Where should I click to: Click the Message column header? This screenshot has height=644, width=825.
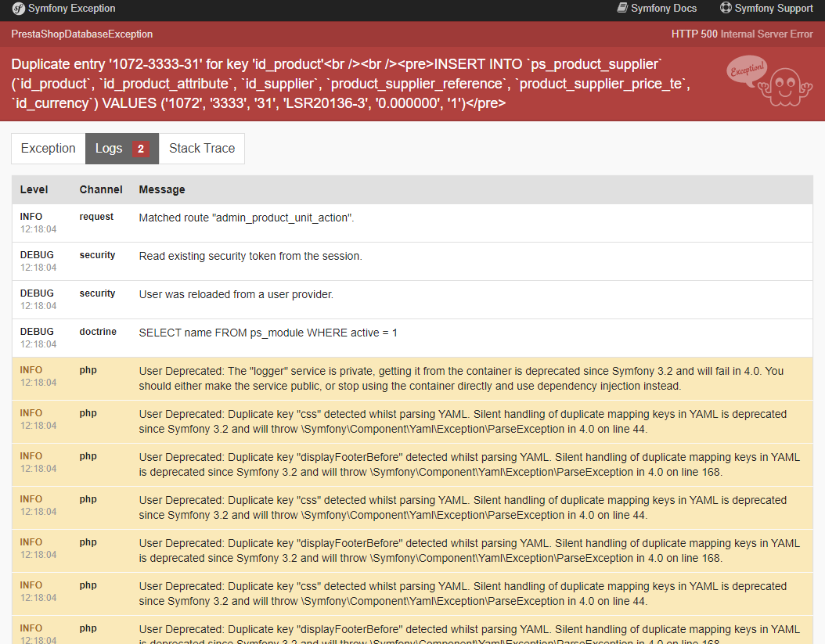(x=162, y=189)
